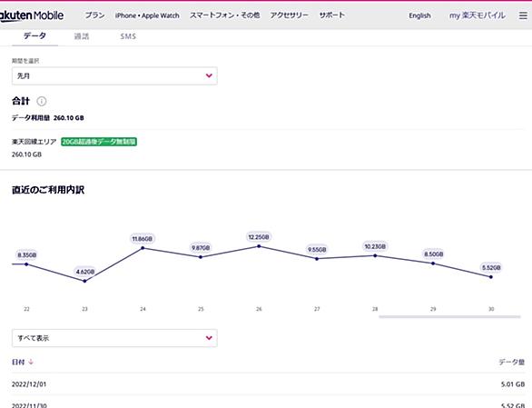Viewport: 532px width, 408px height.
Task: Switch to the データ tab
Action: coord(34,36)
